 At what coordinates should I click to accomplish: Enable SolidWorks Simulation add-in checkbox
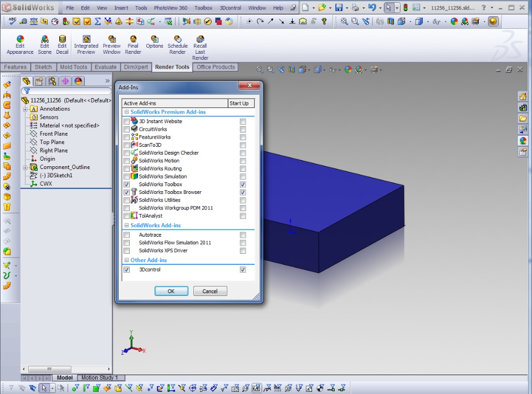[x=126, y=176]
